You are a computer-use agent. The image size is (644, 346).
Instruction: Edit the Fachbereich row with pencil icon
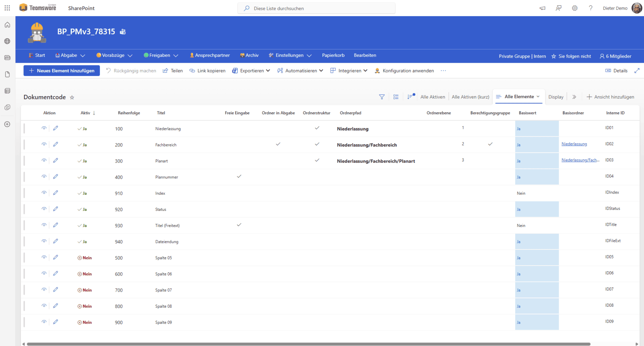56,144
